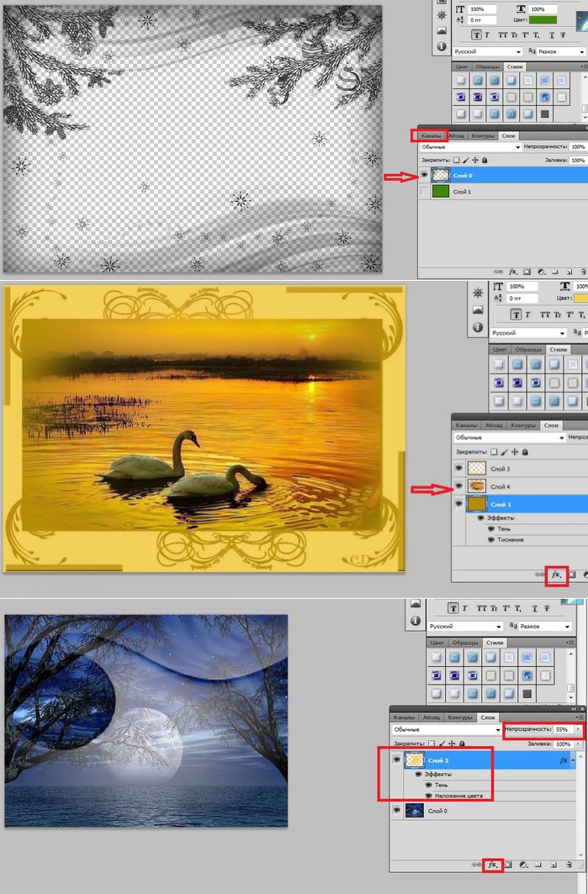The width and height of the screenshot is (588, 894).
Task: Click the fx badge on the Слой 2 row
Action: pos(563,760)
